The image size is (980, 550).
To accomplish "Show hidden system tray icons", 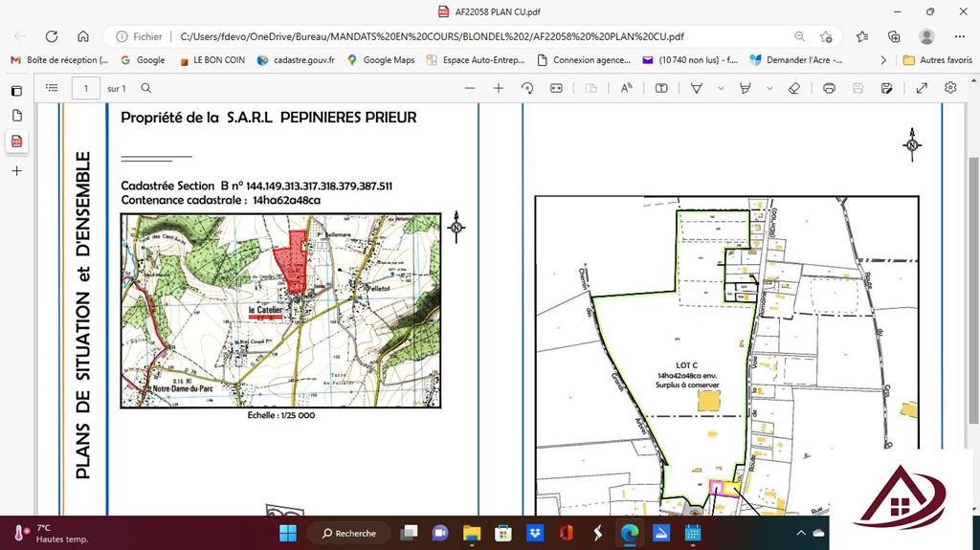I will [801, 533].
